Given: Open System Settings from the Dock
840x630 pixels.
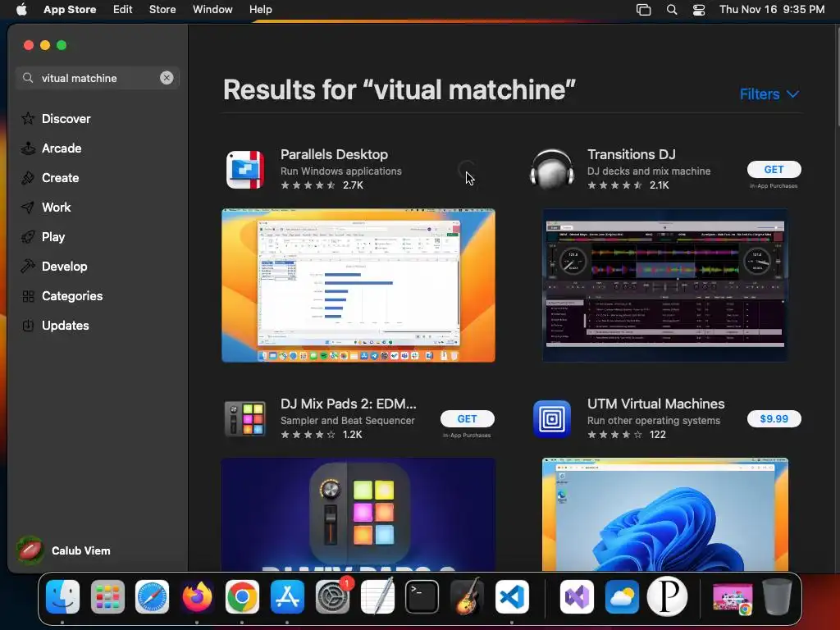Looking at the screenshot, I should (x=332, y=596).
